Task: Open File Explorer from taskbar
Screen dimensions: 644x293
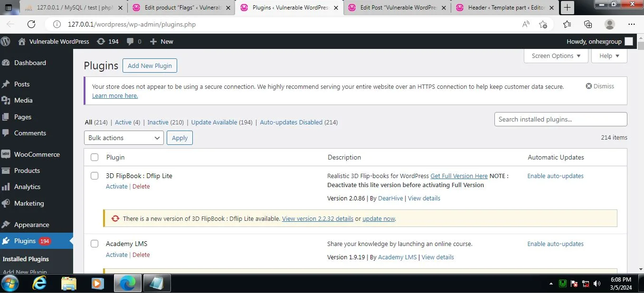Action: (69, 284)
